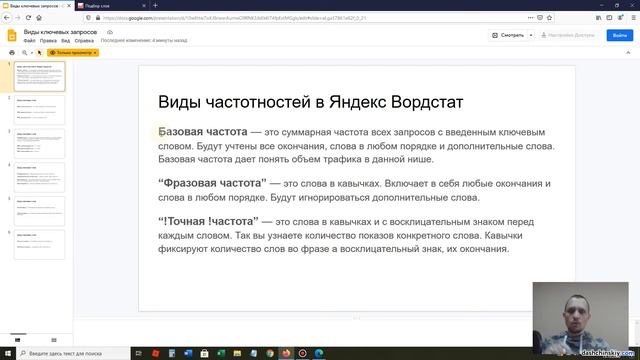
Task: Toggle the Firefox sidebar icon
Action: pyautogui.click(x=609, y=18)
